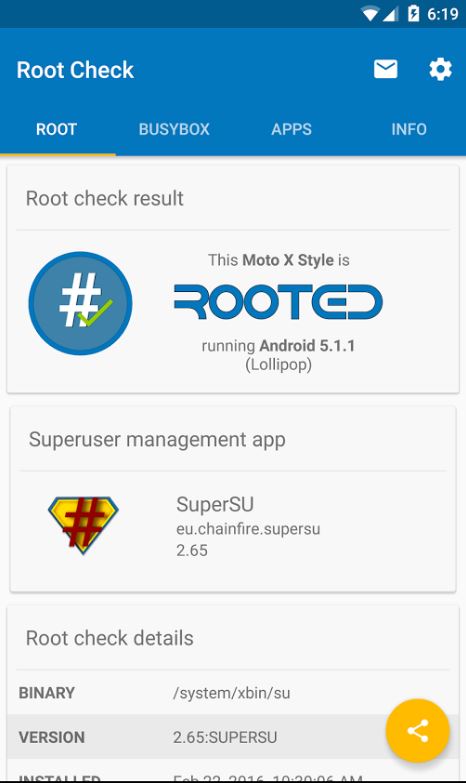Tap the Root check details heading

(x=109, y=638)
